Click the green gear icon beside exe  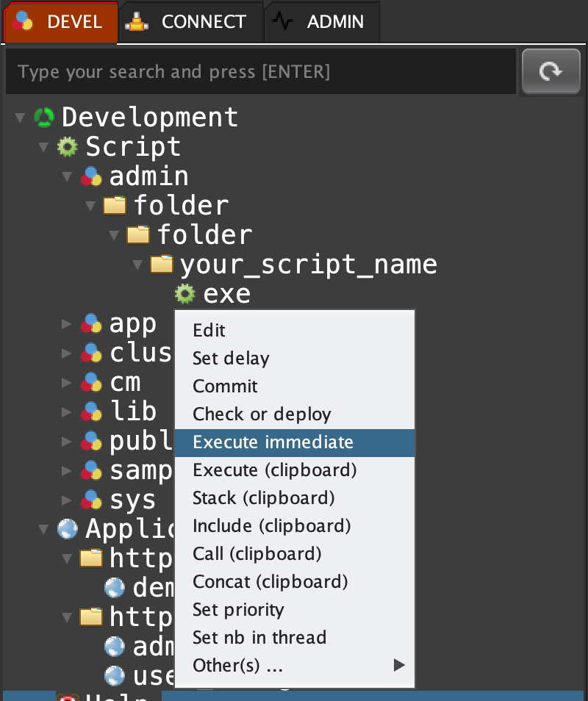point(184,294)
